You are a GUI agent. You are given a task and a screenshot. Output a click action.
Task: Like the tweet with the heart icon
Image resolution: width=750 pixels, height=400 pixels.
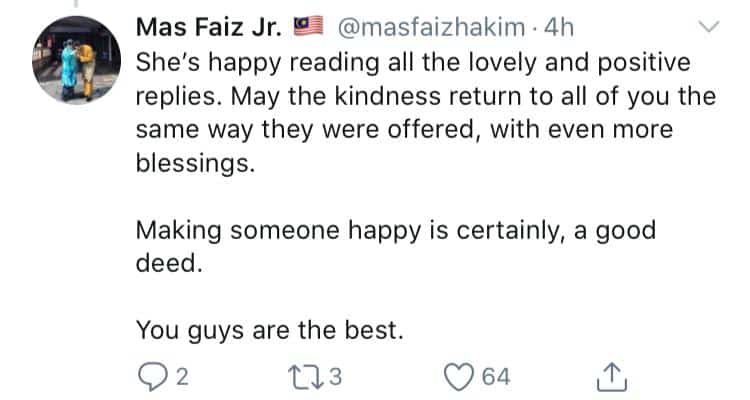[x=460, y=377]
